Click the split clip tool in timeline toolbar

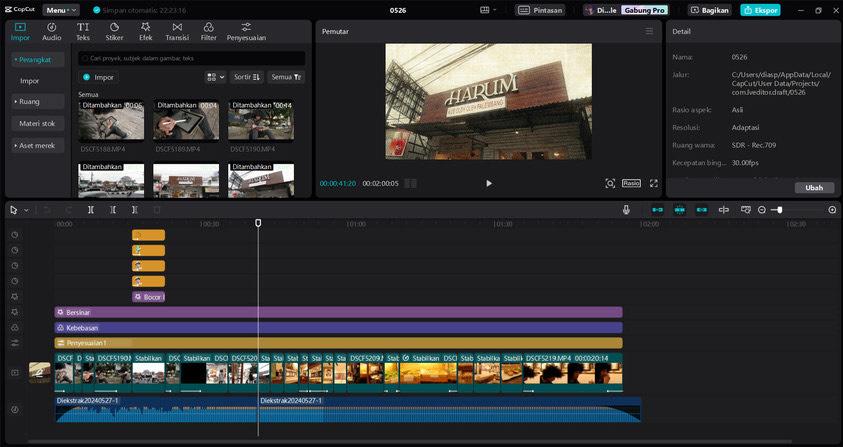(x=91, y=210)
